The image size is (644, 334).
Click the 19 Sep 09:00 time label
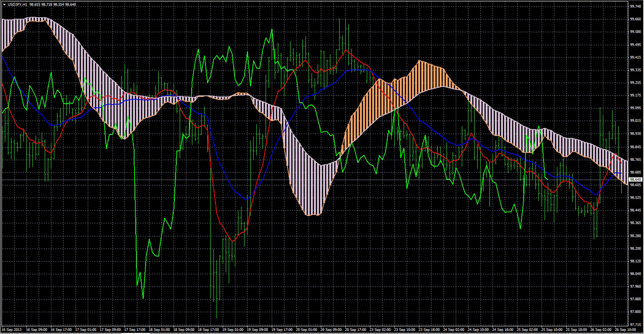tap(257, 329)
